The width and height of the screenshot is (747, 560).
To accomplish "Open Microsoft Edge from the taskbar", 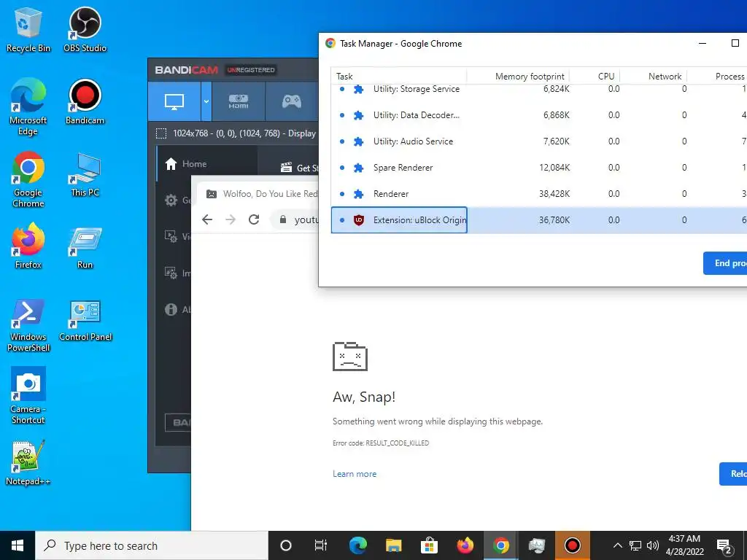I will click(357, 545).
